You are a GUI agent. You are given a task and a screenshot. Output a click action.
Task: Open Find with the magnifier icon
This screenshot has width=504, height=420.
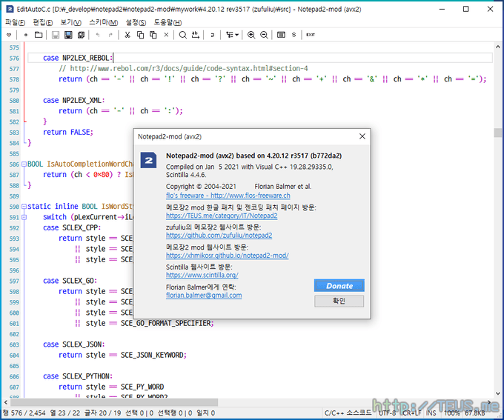[x=182, y=35]
